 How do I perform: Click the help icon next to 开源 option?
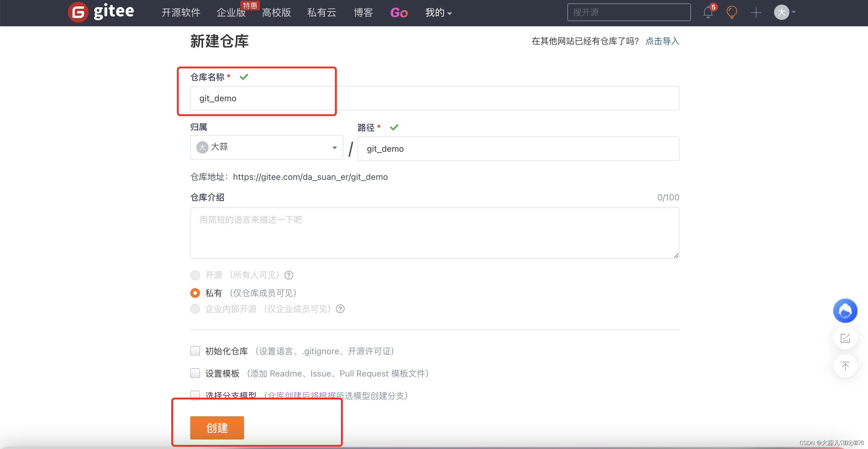(x=289, y=275)
